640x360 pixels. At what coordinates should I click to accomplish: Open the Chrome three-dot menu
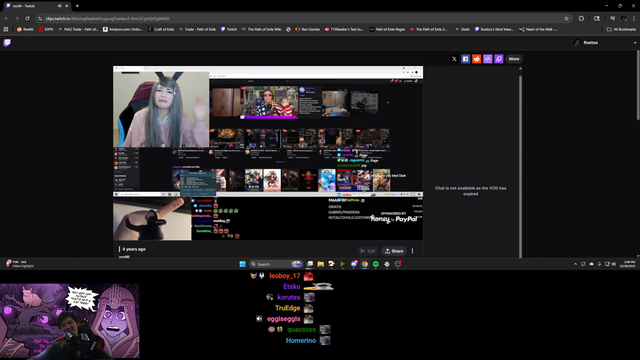pos(634,18)
